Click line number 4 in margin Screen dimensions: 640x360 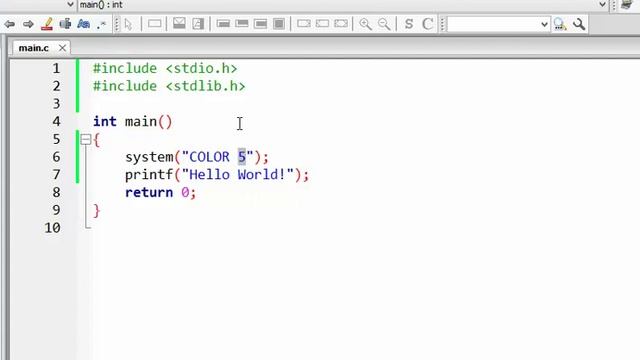click(56, 121)
